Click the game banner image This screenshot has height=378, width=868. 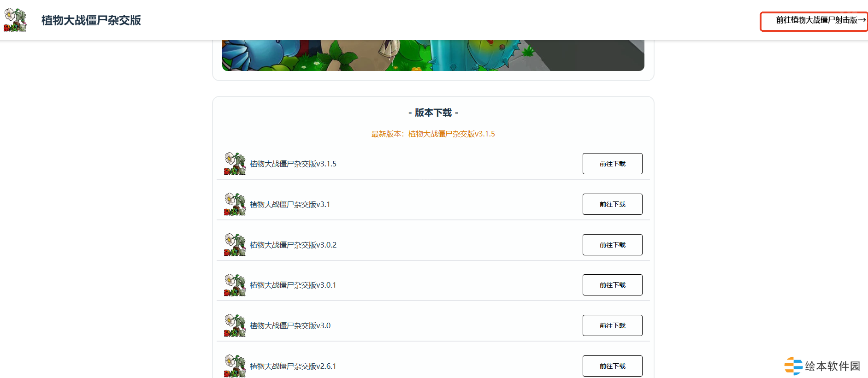[433, 55]
